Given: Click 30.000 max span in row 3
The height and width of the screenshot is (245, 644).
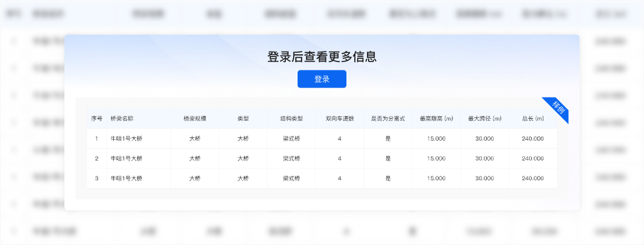Looking at the screenshot, I should (x=485, y=178).
